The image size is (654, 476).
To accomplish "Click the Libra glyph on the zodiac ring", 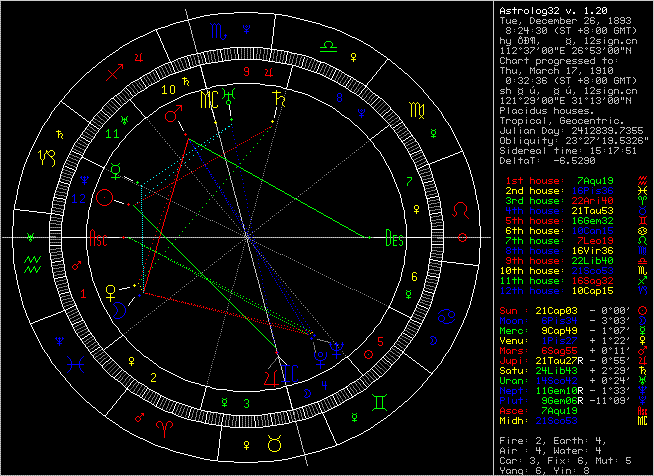I will [328, 46].
